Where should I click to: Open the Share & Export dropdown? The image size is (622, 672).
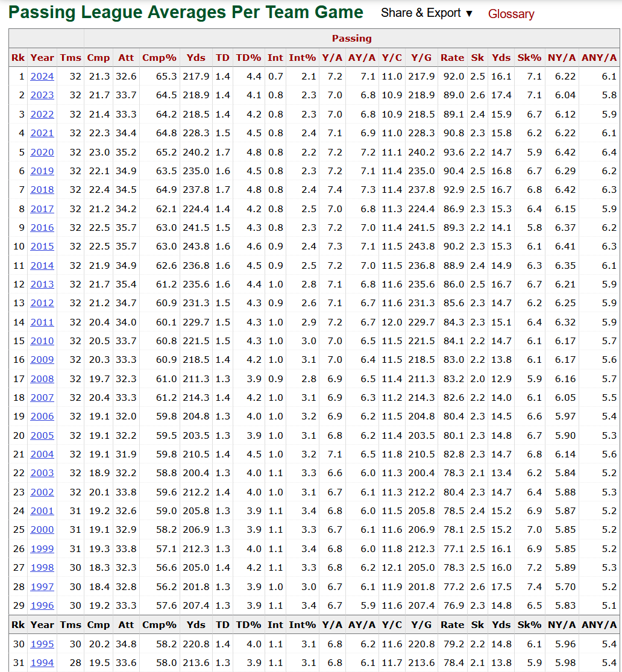[x=427, y=13]
